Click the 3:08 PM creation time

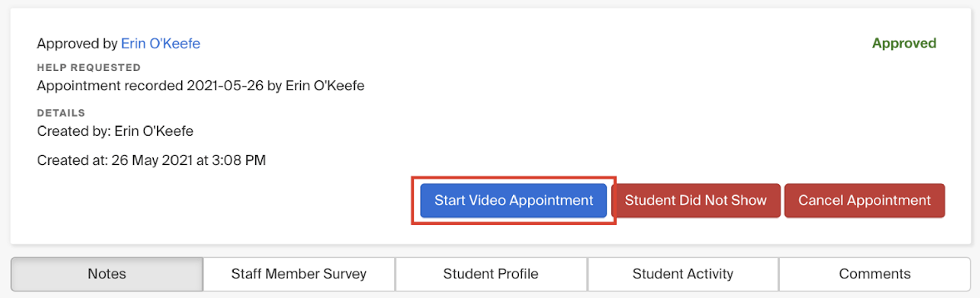coord(239,161)
